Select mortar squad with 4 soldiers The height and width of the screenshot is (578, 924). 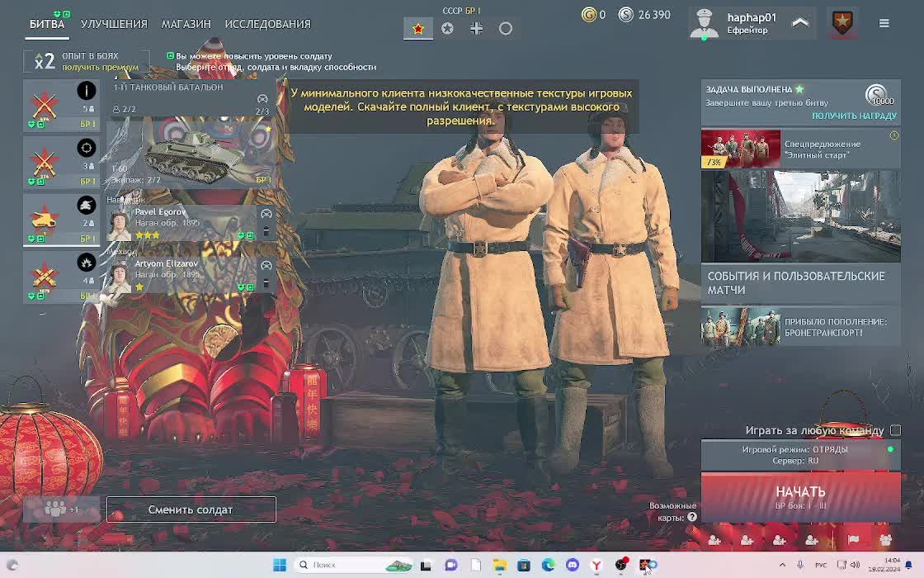coord(61,277)
